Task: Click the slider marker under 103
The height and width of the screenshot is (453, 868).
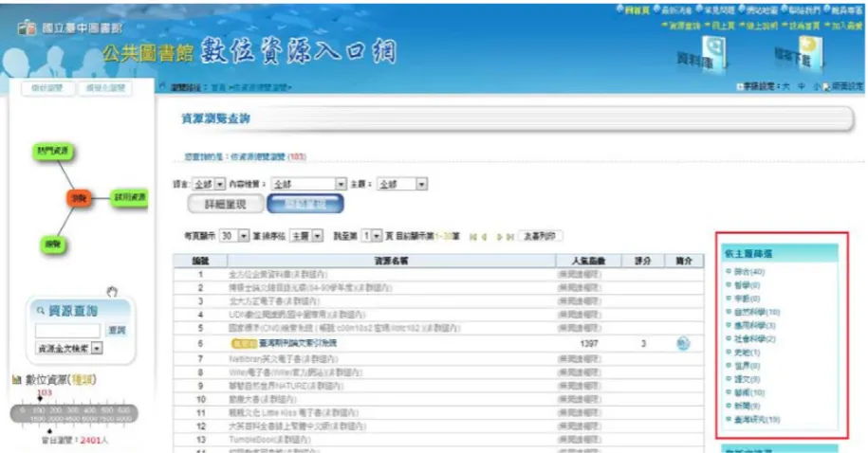Action: [40, 399]
